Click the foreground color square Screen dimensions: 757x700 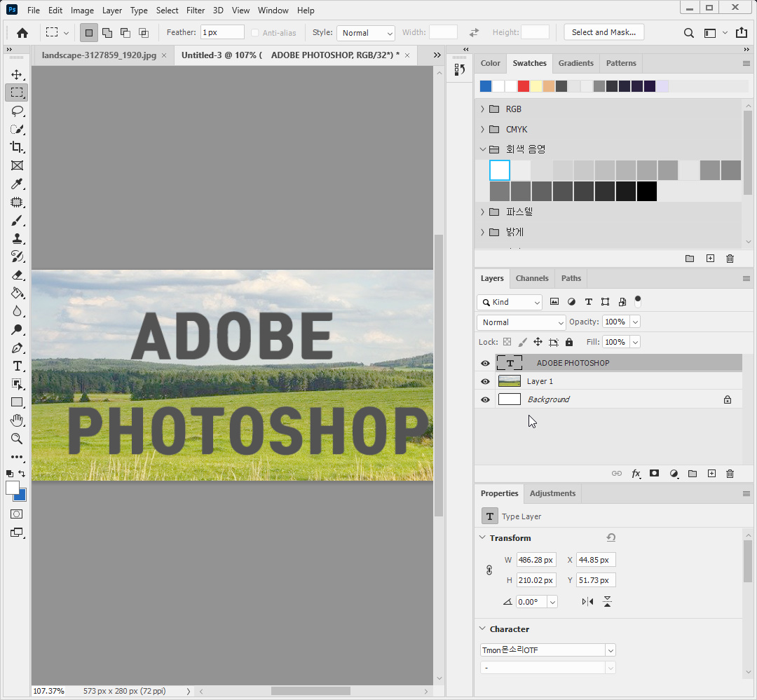point(12,488)
